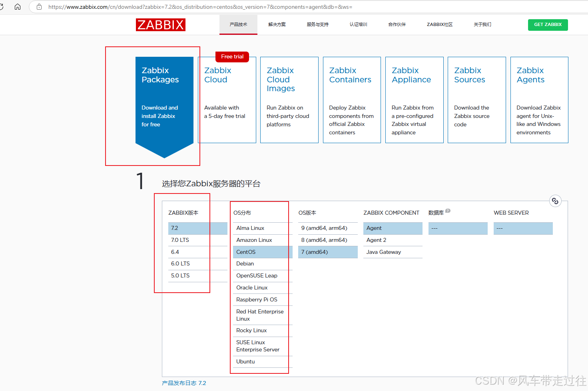Click the 数据库 column heading
Screen dimensions: 588x391
coord(436,213)
